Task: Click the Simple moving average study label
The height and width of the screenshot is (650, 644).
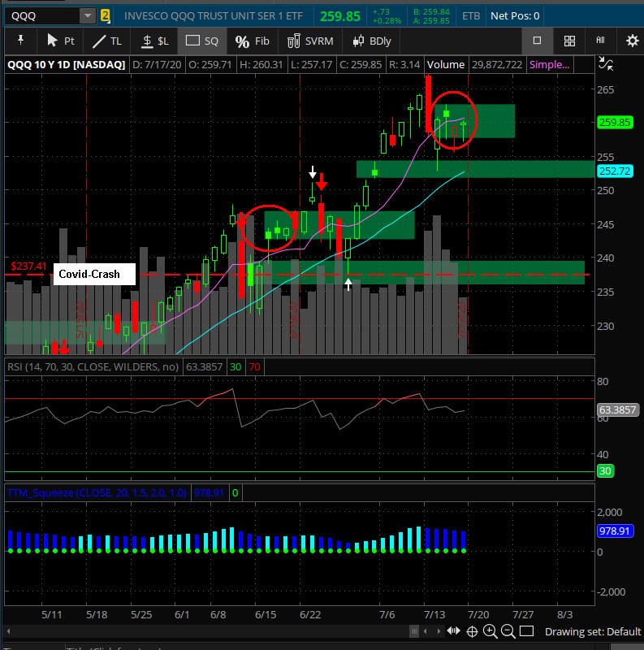Action: click(x=549, y=65)
